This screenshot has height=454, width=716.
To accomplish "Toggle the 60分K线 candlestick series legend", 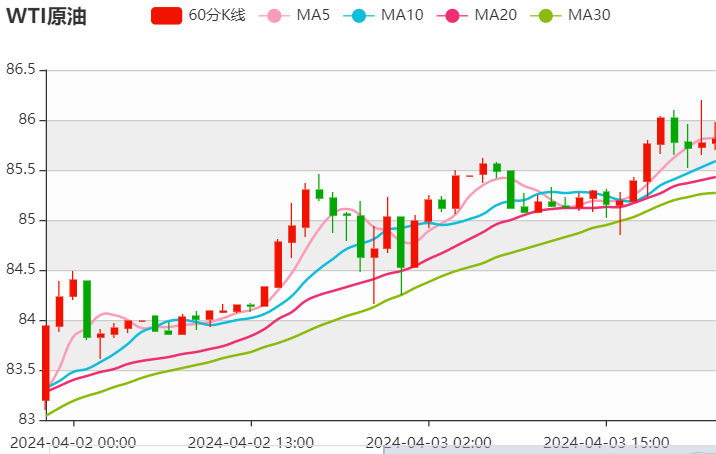I will (x=198, y=15).
